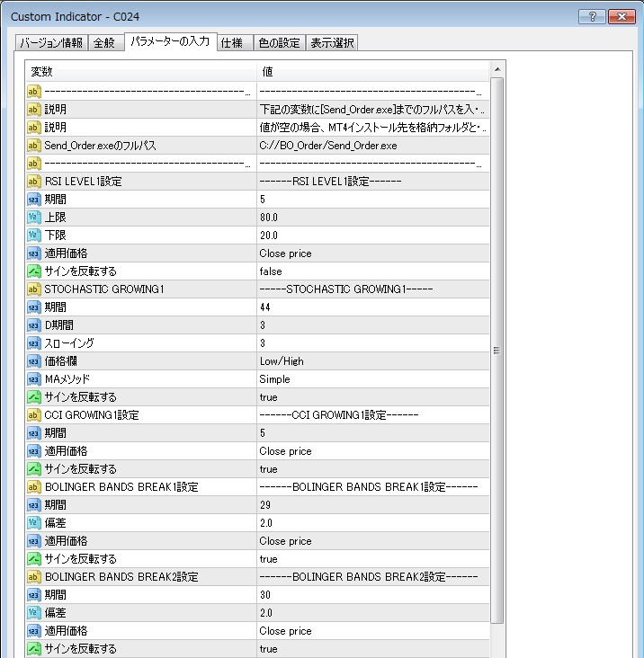Click string icon of STOCHASTIC GROWING1 row
The width and height of the screenshot is (644, 658).
click(33, 289)
